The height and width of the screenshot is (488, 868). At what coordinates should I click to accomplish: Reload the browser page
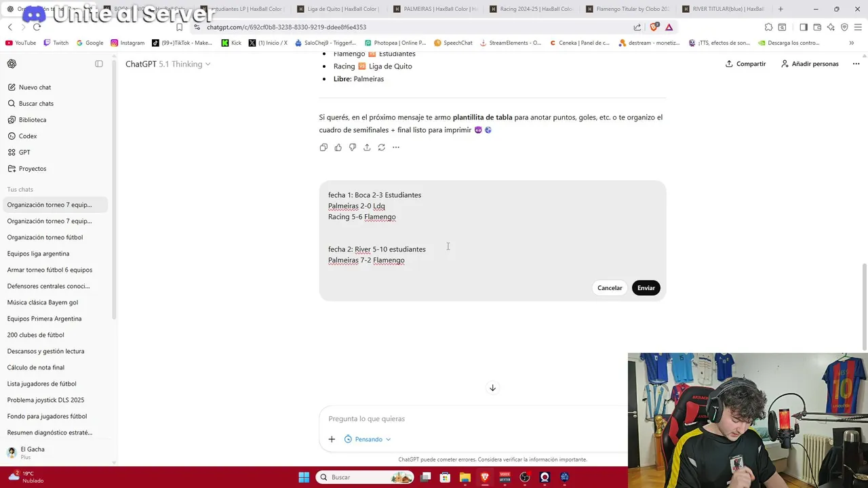click(x=37, y=27)
